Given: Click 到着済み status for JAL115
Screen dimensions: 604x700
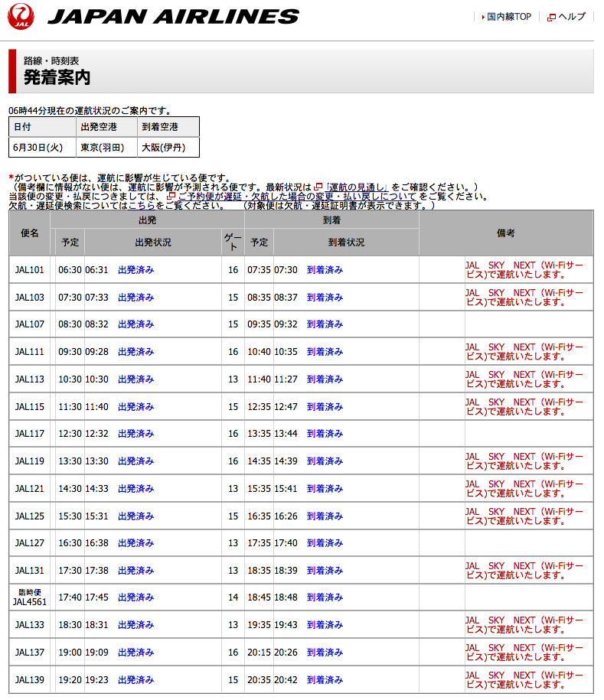Looking at the screenshot, I should [325, 407].
